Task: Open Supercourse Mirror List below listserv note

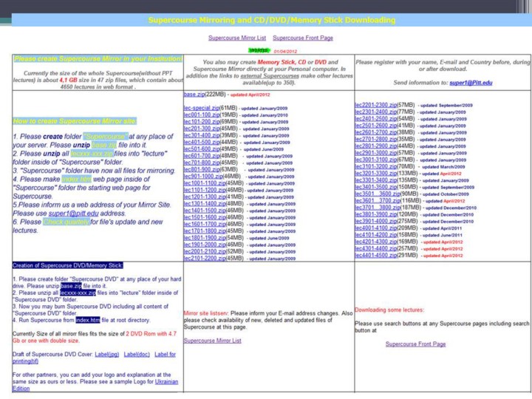Action: [x=212, y=341]
